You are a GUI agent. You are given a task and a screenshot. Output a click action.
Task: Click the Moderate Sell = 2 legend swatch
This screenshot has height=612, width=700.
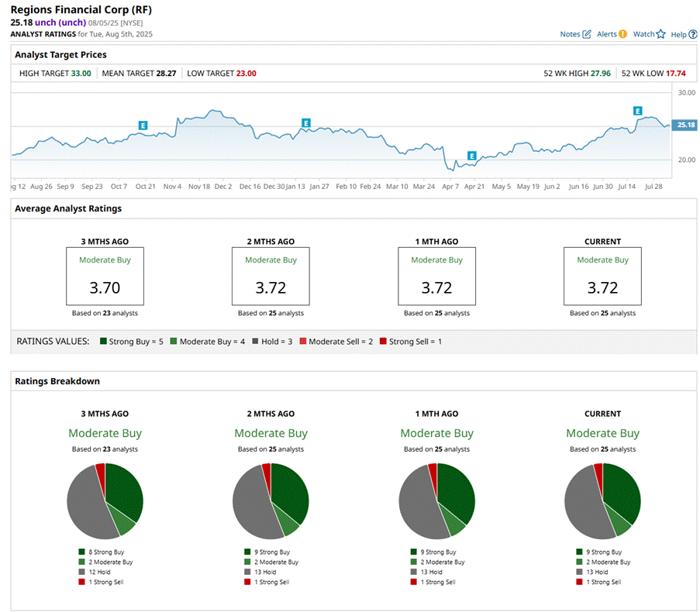click(303, 341)
